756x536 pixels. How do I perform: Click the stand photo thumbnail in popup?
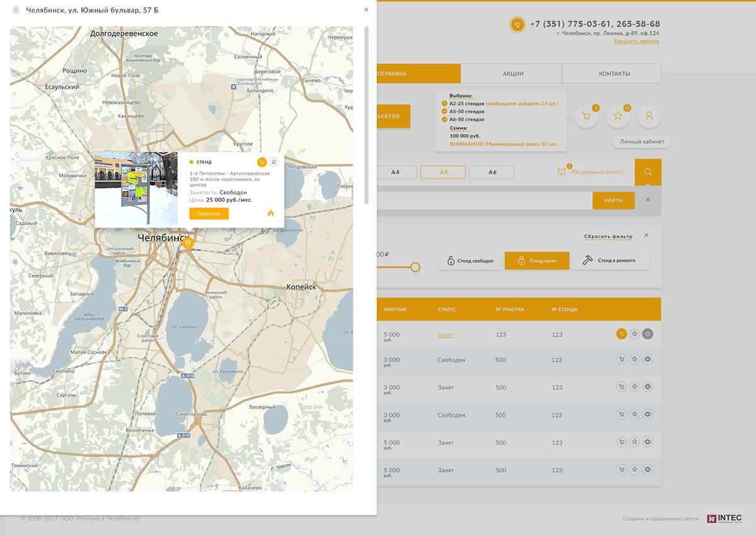136,189
